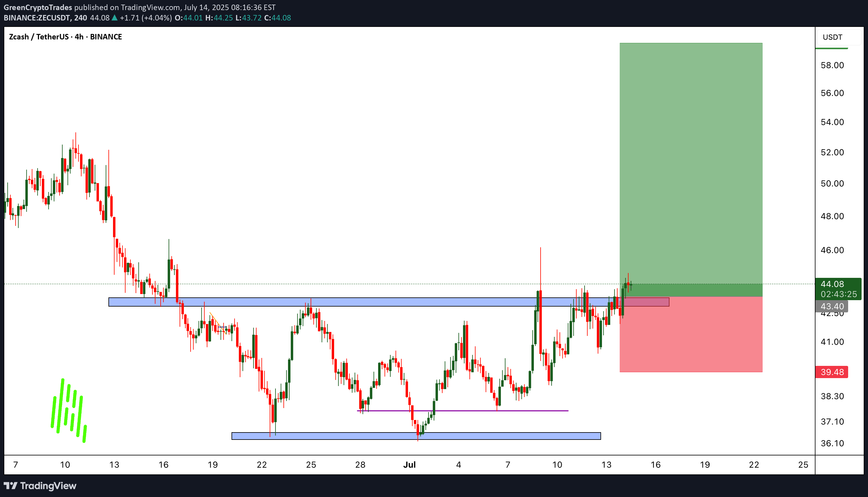The image size is (868, 497).
Task: Click the 36.10 price axis label
Action: pyautogui.click(x=832, y=443)
